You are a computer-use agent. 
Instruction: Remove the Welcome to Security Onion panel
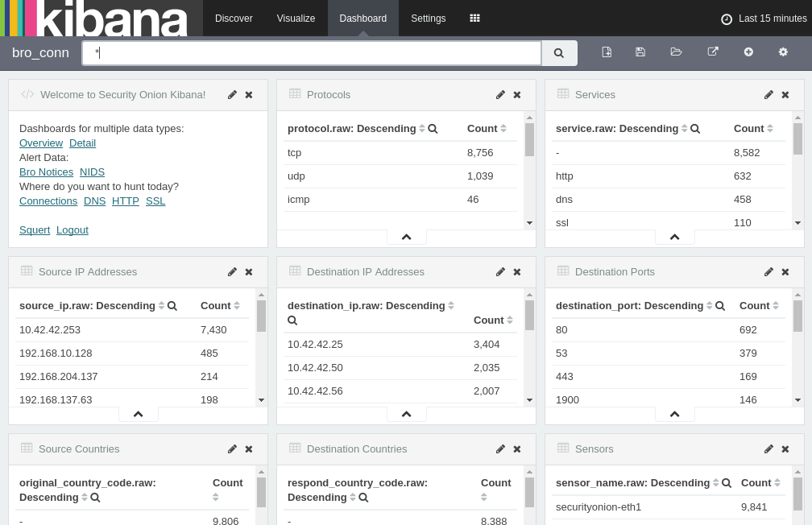248,94
